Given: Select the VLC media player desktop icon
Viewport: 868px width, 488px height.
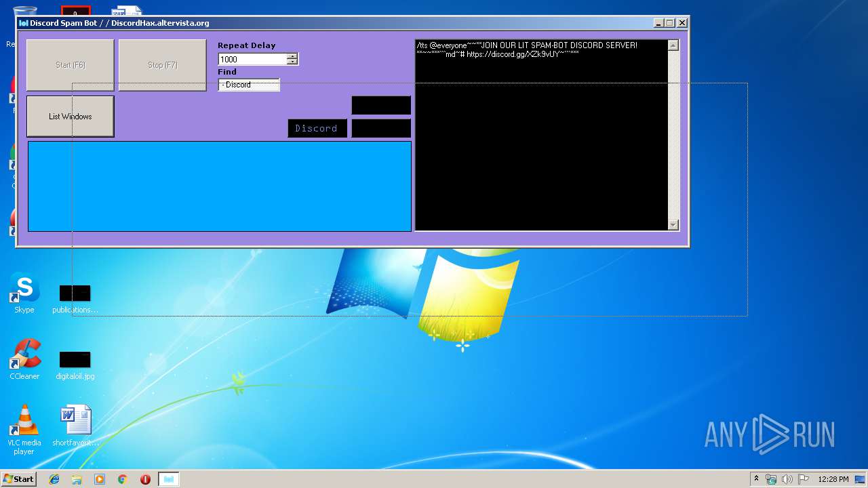Looking at the screenshot, I should (24, 430).
